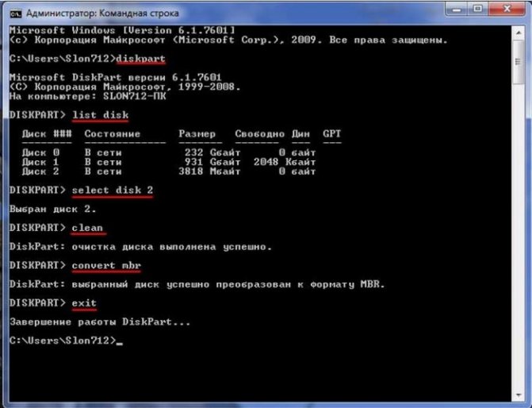The height and width of the screenshot is (408, 532).
Task: Click the 'select disk 2' command
Action: [x=113, y=190]
